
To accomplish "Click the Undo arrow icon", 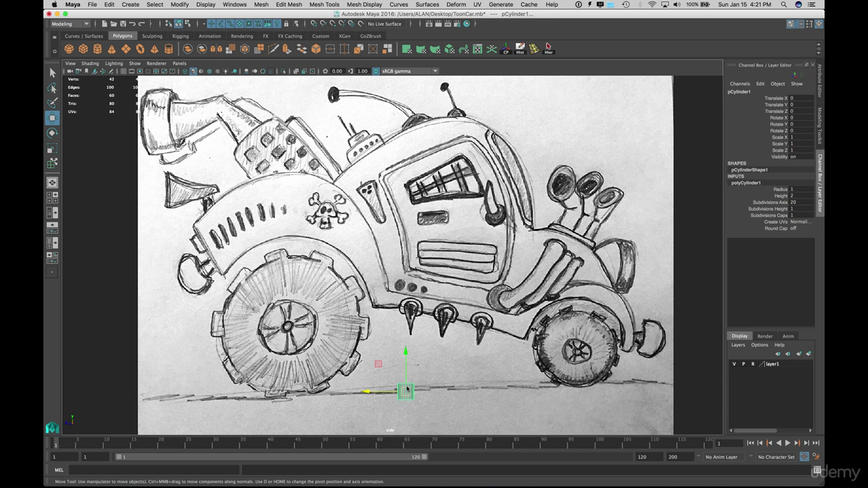I will pyautogui.click(x=133, y=24).
